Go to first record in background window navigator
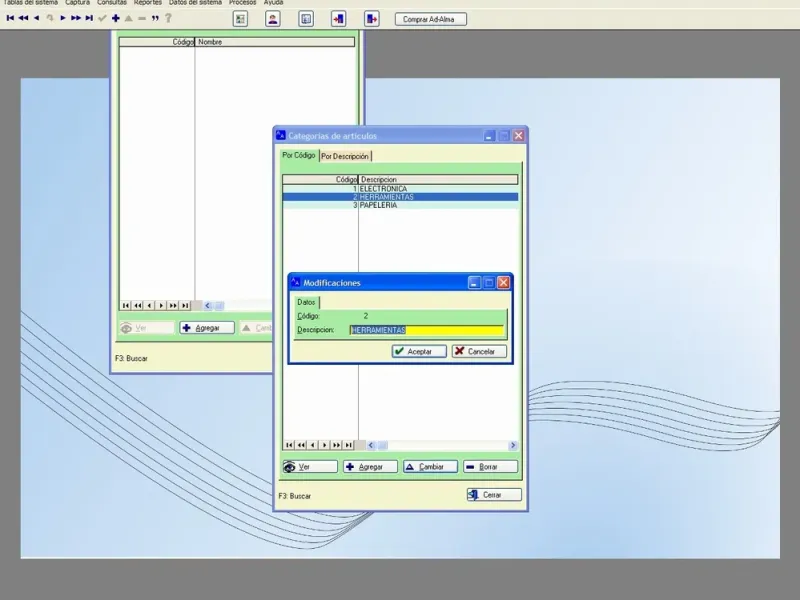Image resolution: width=800 pixels, height=600 pixels. 126,306
